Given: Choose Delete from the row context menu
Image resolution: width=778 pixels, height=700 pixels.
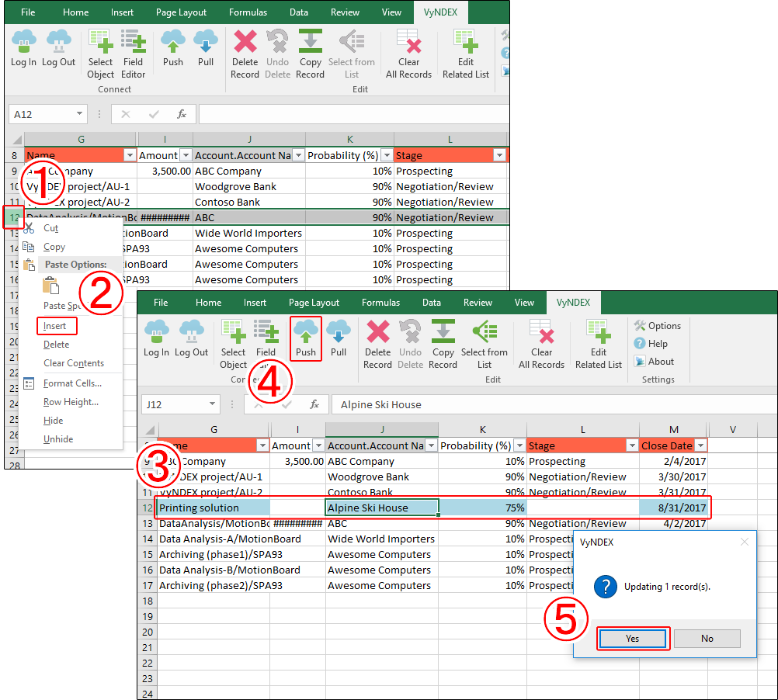Looking at the screenshot, I should pos(56,345).
